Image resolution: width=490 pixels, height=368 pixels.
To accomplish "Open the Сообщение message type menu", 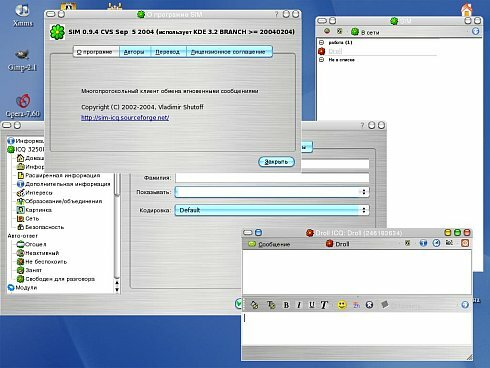I will coord(269,244).
